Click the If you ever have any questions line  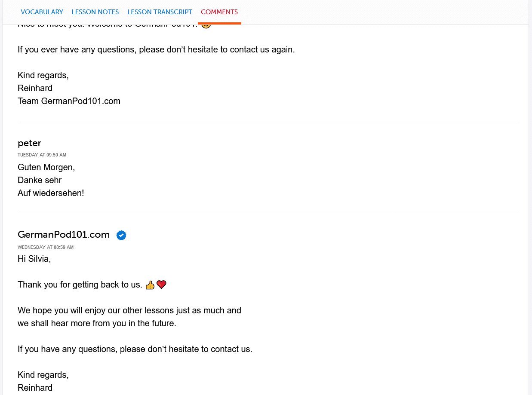(x=156, y=49)
